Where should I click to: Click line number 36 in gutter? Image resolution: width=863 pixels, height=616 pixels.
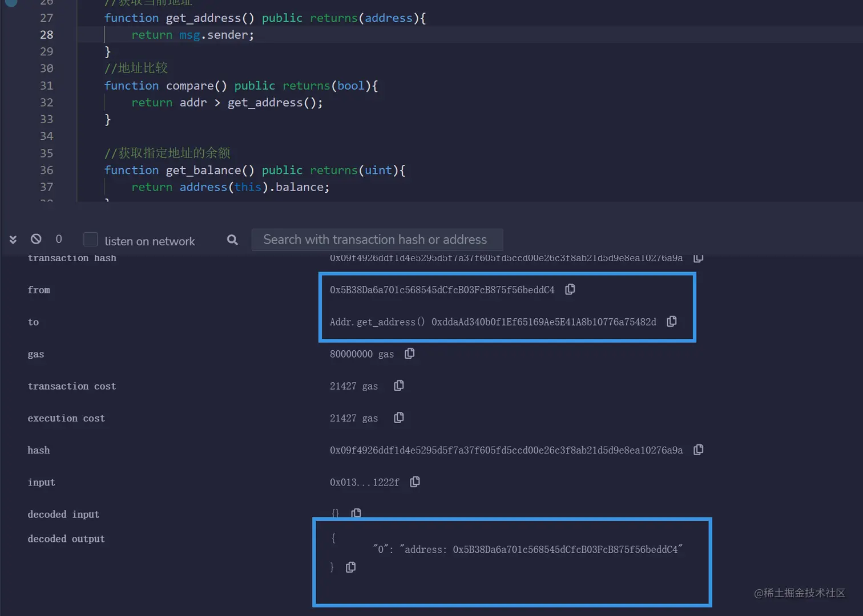tap(46, 170)
